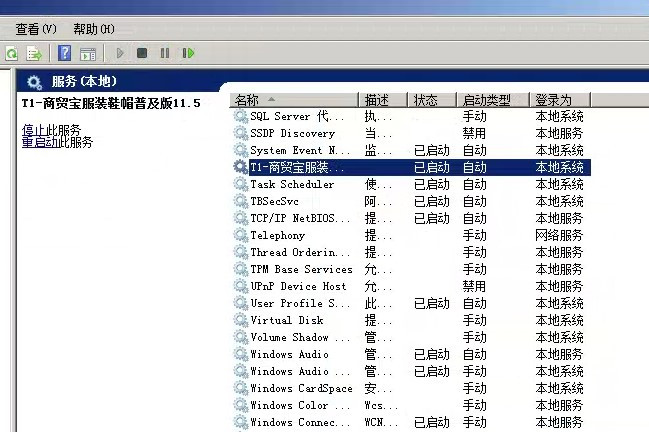Viewport: 649px width, 432px height.
Task: Click the 状态 column header
Action: (432, 100)
